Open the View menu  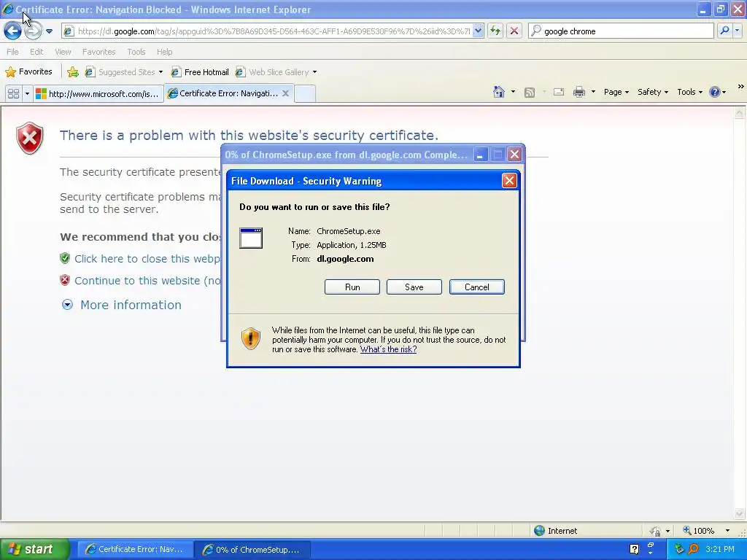click(x=63, y=52)
